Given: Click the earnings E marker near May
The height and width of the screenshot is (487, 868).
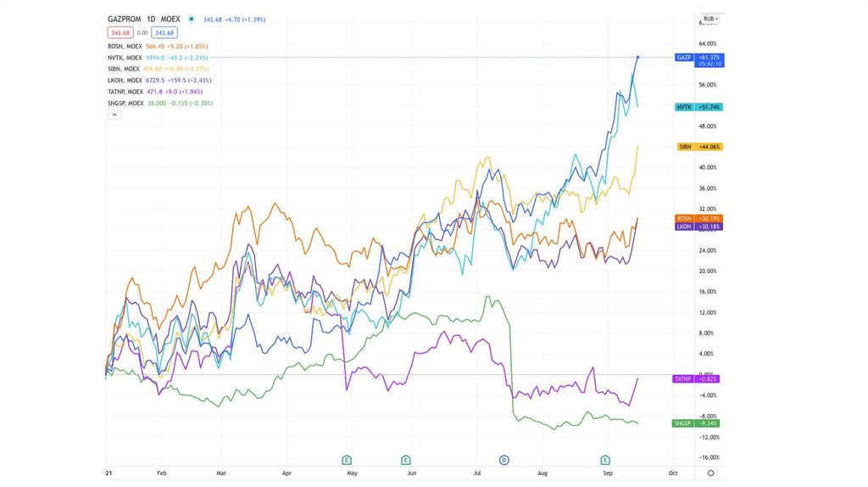Looking at the screenshot, I should [x=347, y=459].
